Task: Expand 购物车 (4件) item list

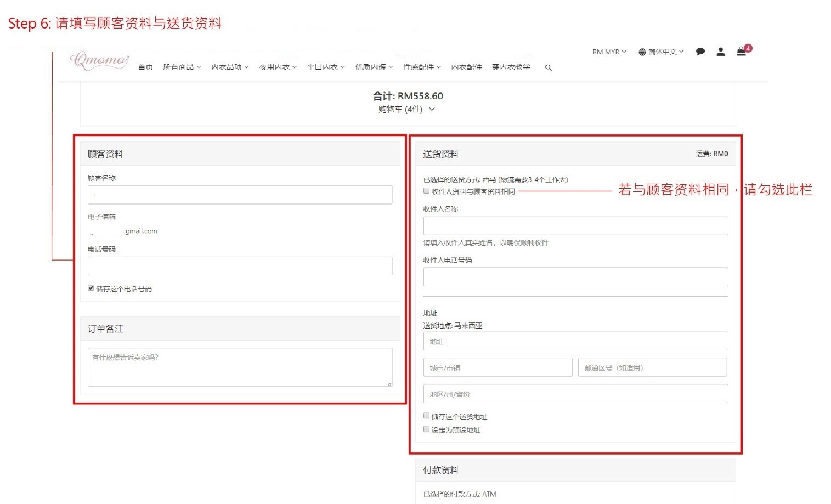Action: (406, 109)
